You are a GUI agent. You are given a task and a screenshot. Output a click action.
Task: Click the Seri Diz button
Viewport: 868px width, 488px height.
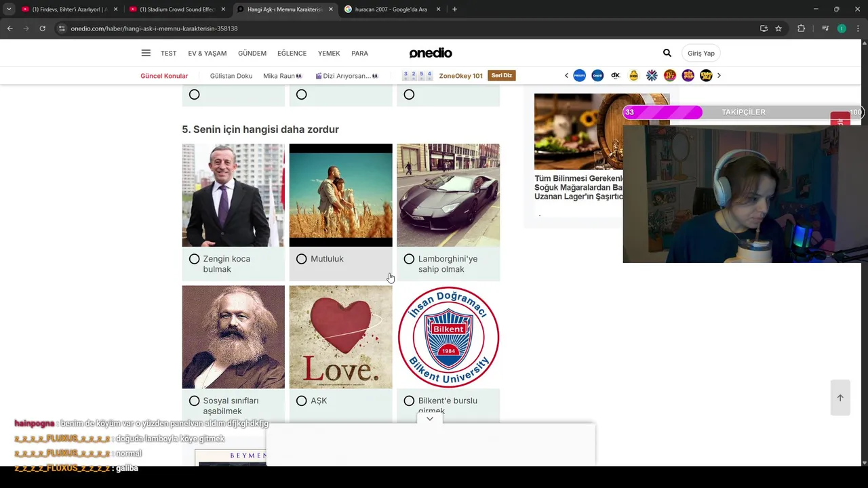[x=502, y=76]
